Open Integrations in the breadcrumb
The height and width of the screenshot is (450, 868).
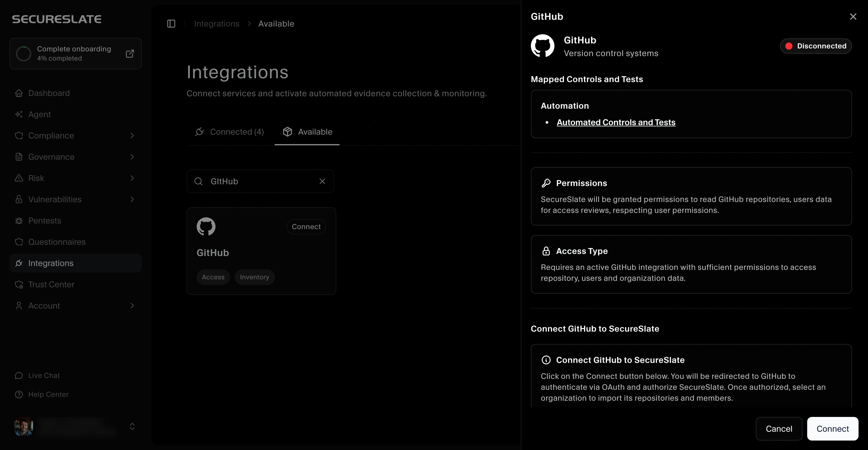[x=216, y=24]
